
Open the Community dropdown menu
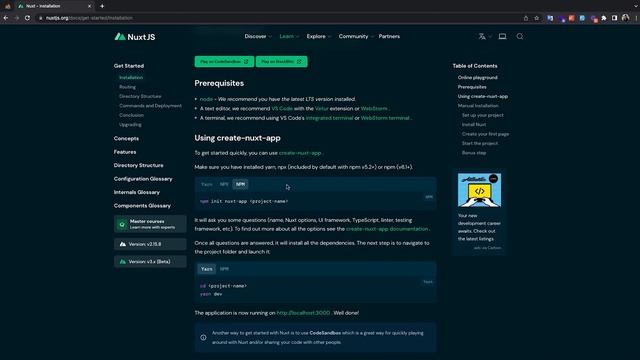coord(356,36)
